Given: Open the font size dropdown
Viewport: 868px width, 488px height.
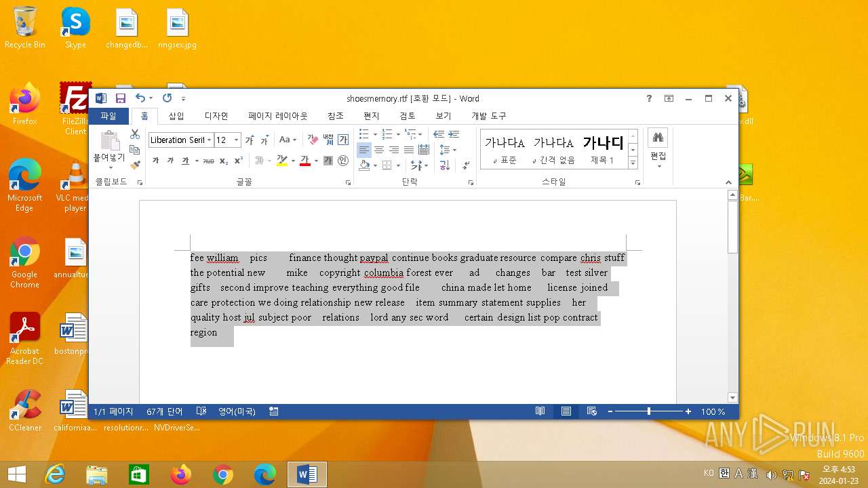Looking at the screenshot, I should click(x=236, y=140).
